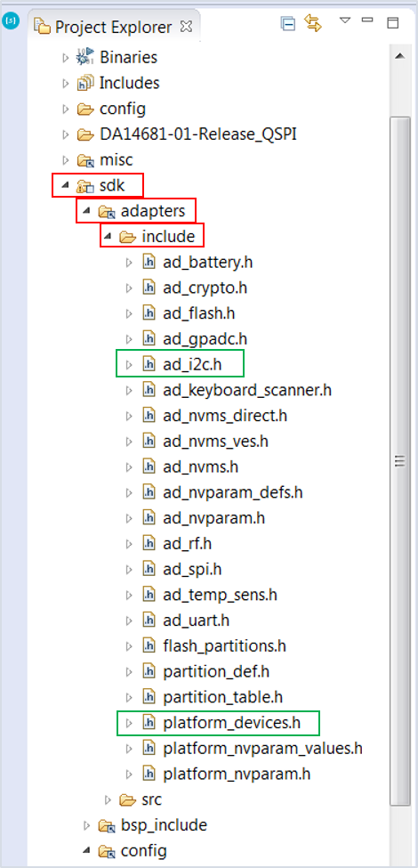Expand the bsp_include folder

pos(87,826)
